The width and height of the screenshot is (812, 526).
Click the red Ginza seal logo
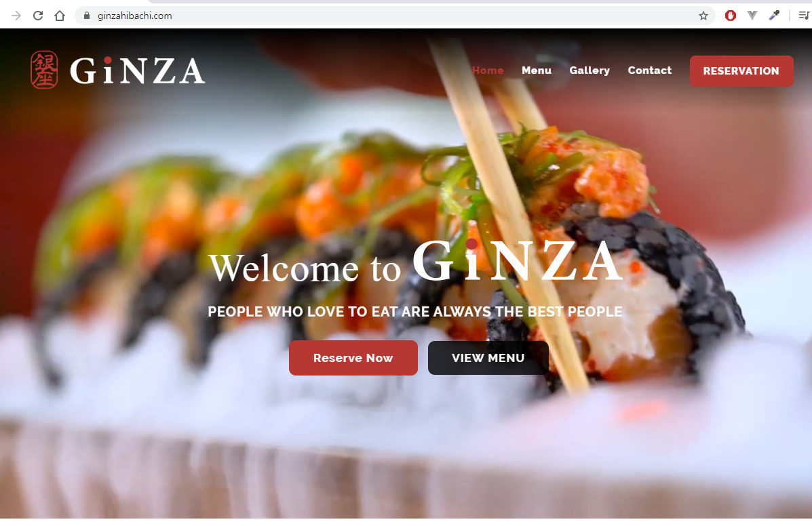(x=44, y=70)
